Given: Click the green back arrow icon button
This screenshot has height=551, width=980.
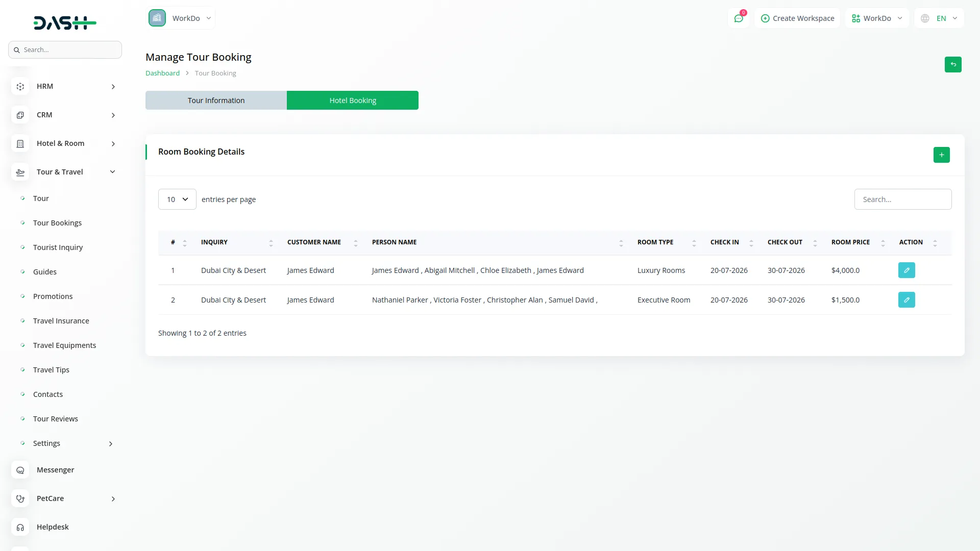Looking at the screenshot, I should click(x=953, y=64).
